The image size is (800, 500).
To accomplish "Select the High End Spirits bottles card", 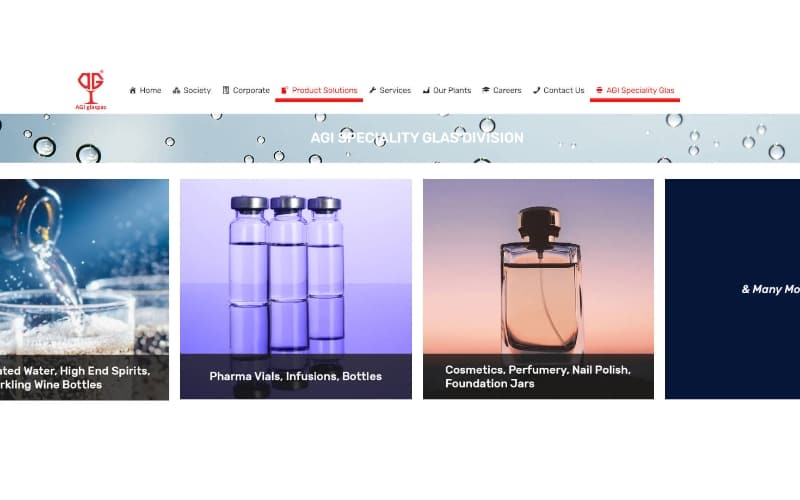I will tap(84, 289).
